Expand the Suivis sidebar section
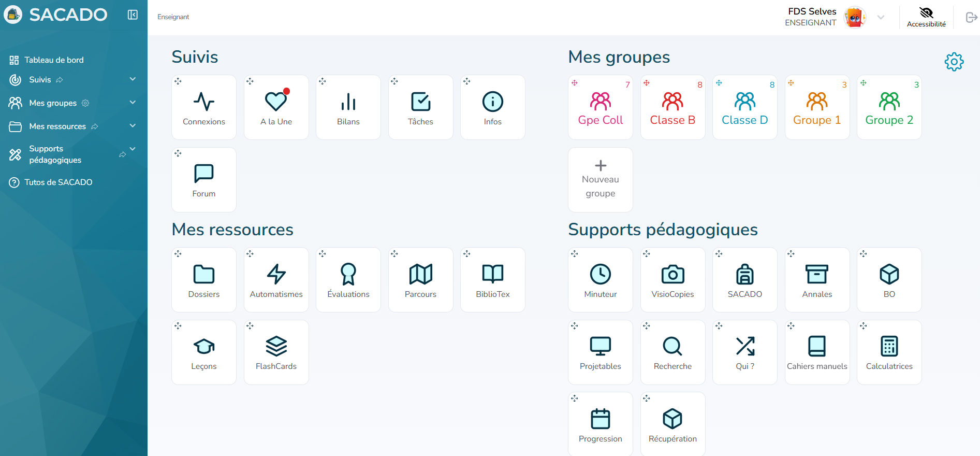Viewport: 980px width, 456px height. (133, 79)
